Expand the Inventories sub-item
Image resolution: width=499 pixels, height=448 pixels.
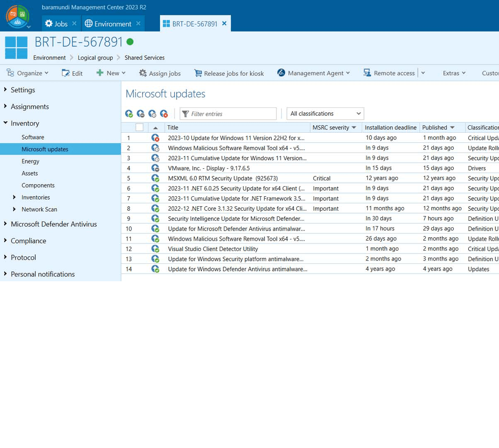(x=15, y=197)
